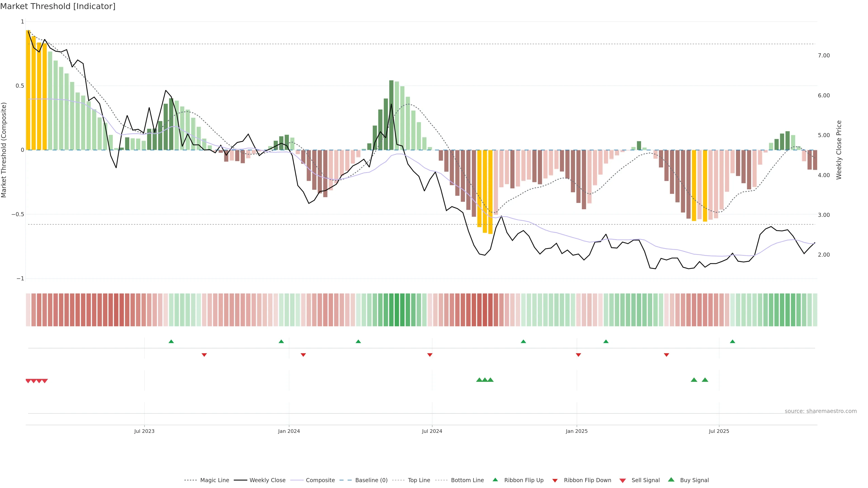
Task: Hide the Top Line legend series
Action: [x=419, y=480]
